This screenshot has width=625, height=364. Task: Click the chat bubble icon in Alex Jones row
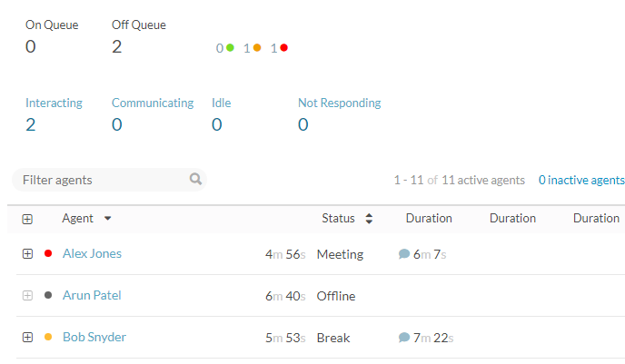click(x=404, y=254)
